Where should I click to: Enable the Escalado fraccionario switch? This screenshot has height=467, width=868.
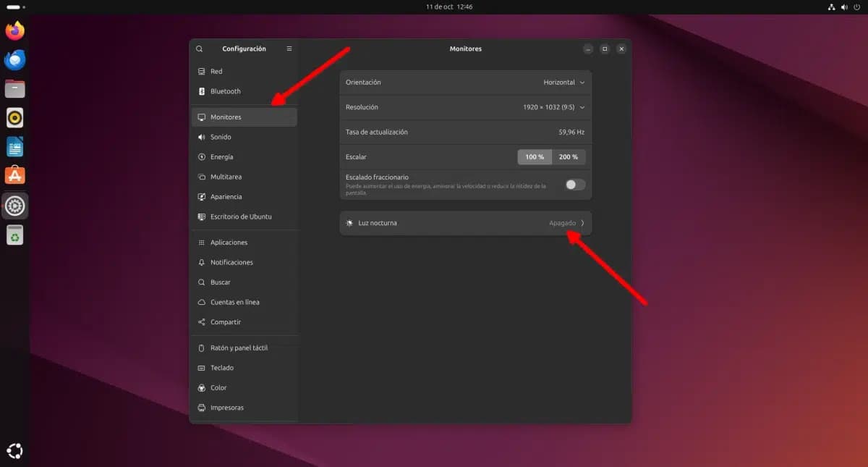click(575, 185)
